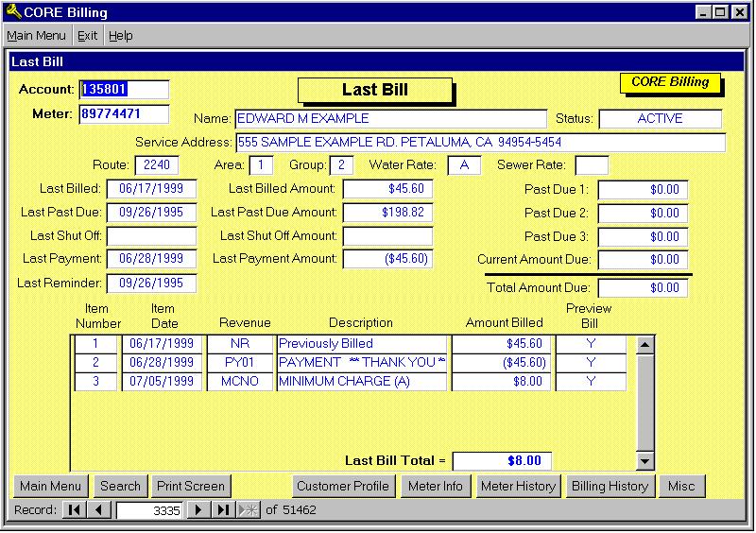Click the Water Rate field A
Viewport: 756px width, 533px height.
tap(464, 165)
